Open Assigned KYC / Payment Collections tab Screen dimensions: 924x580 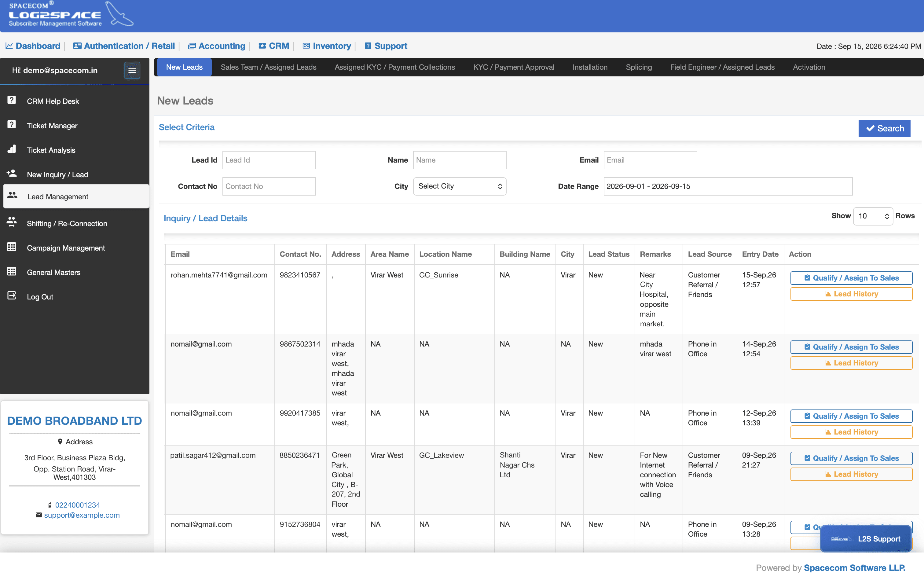click(395, 67)
